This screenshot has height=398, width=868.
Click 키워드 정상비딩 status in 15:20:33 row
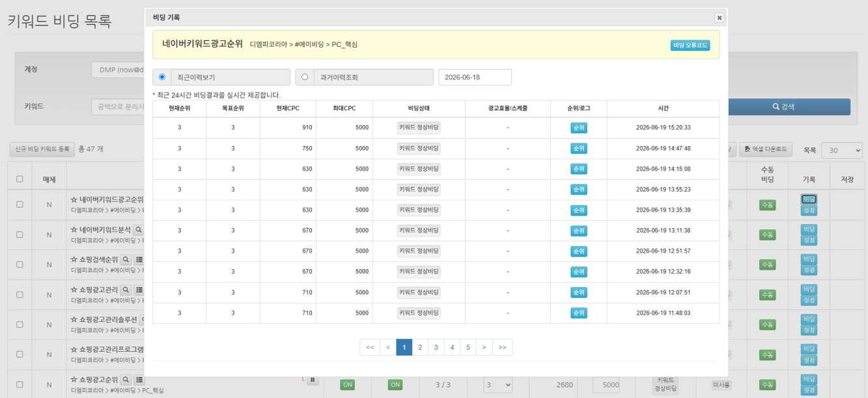click(419, 128)
